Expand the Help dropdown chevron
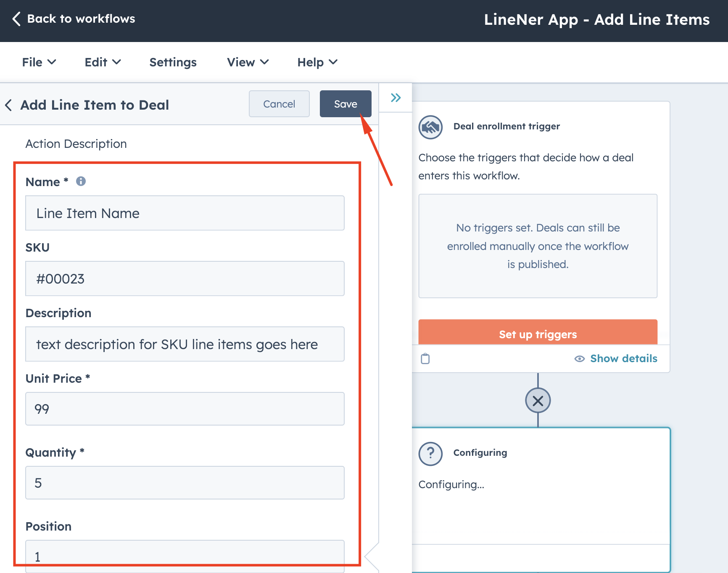 (x=333, y=62)
